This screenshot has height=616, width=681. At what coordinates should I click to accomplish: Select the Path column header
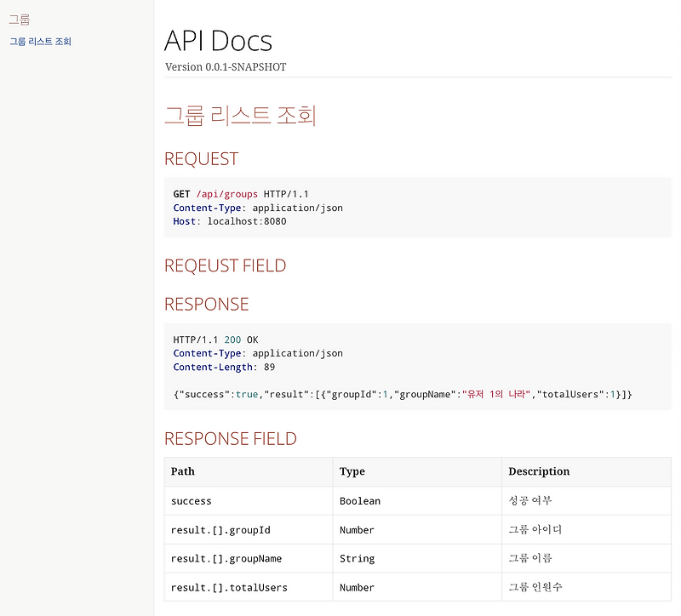182,471
